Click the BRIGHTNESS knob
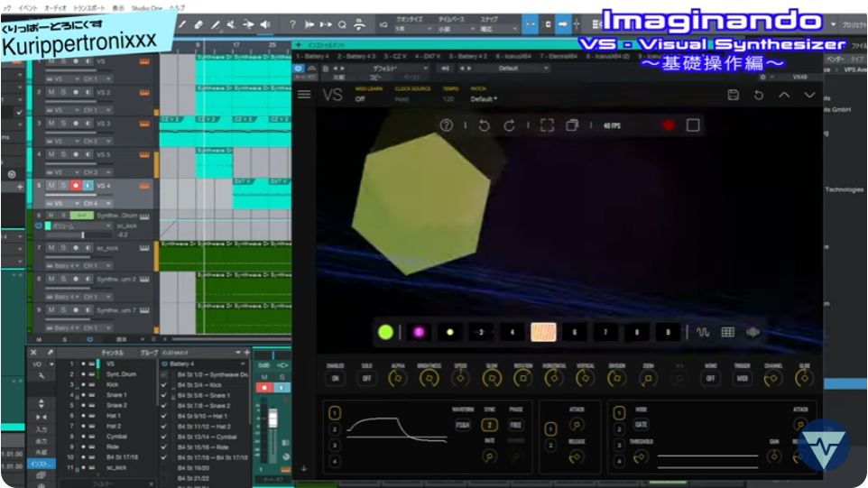This screenshot has width=868, height=488. click(429, 379)
